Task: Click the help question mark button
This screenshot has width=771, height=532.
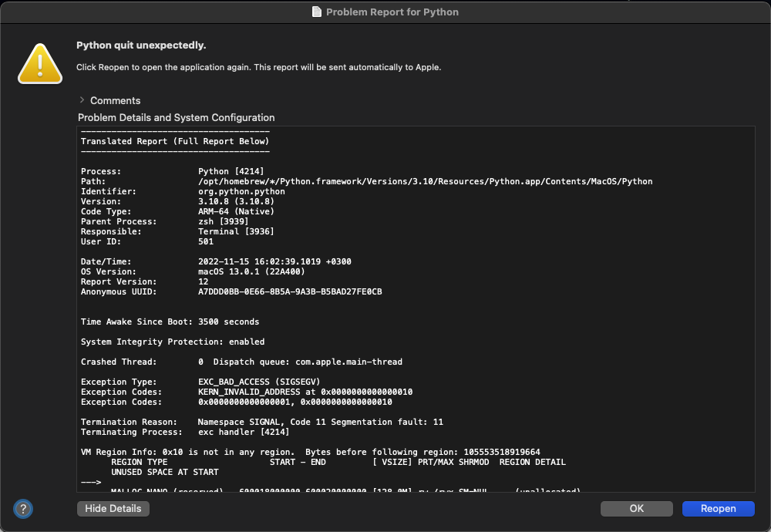Action: pos(23,509)
